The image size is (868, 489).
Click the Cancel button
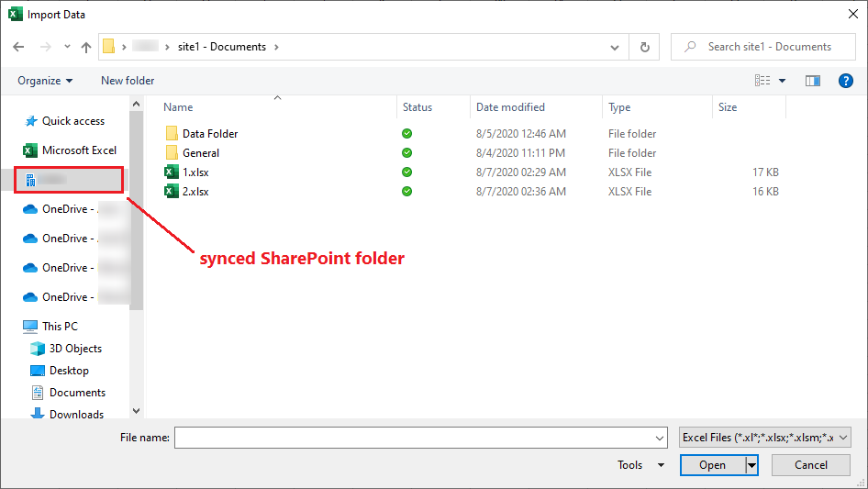[811, 465]
